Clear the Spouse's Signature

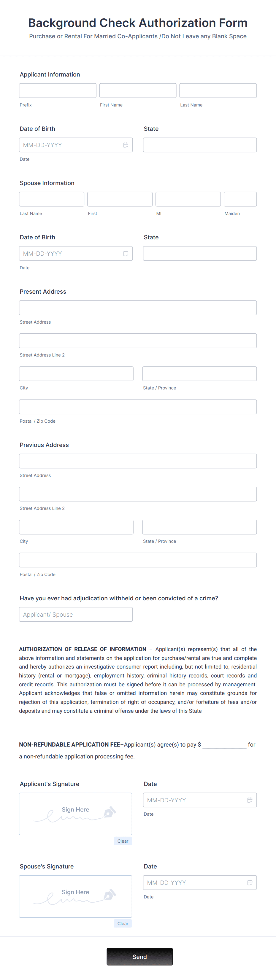tap(123, 923)
